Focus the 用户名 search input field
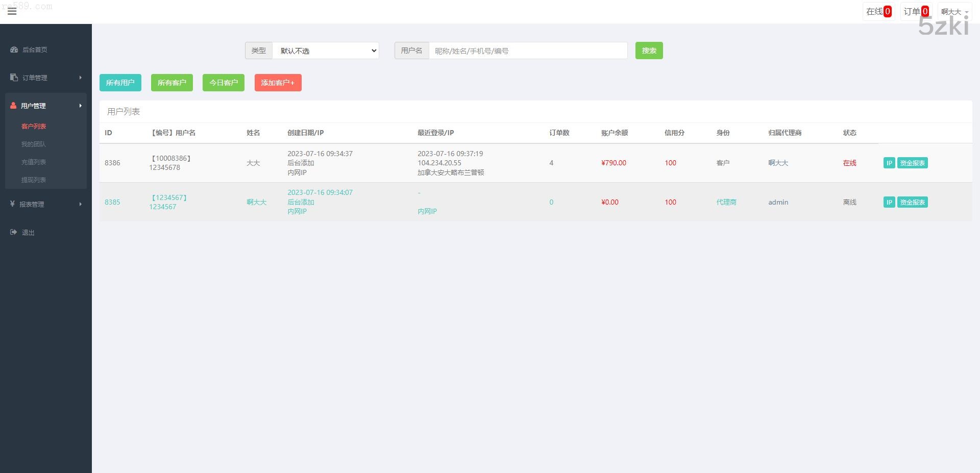 point(528,51)
